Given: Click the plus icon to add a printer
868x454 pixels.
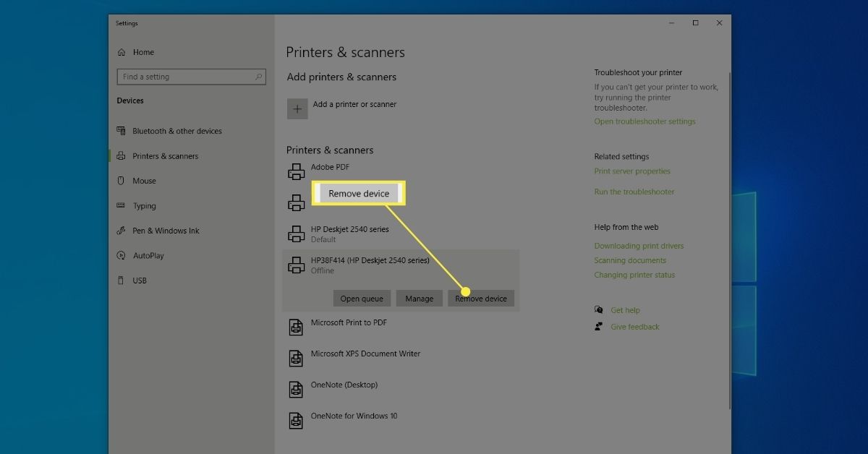Looking at the screenshot, I should [x=297, y=109].
